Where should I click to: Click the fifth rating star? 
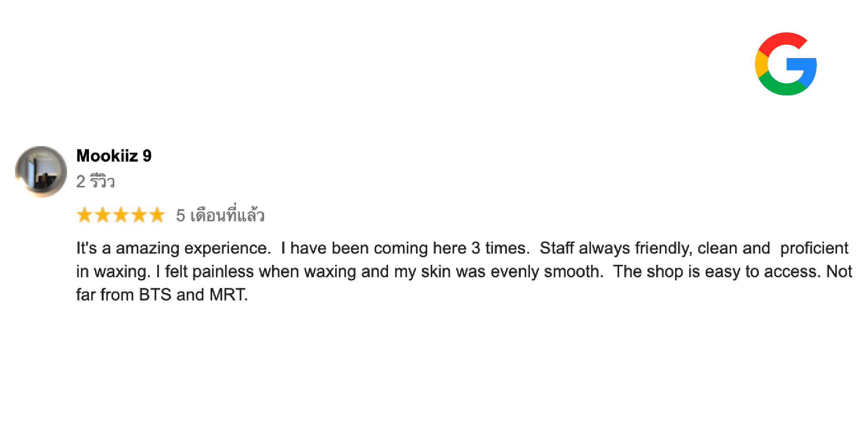tap(157, 215)
